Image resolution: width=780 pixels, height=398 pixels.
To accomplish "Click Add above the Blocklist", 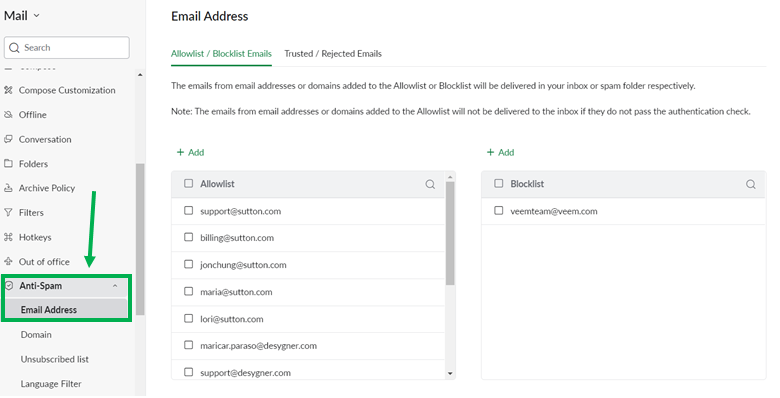I will [500, 152].
